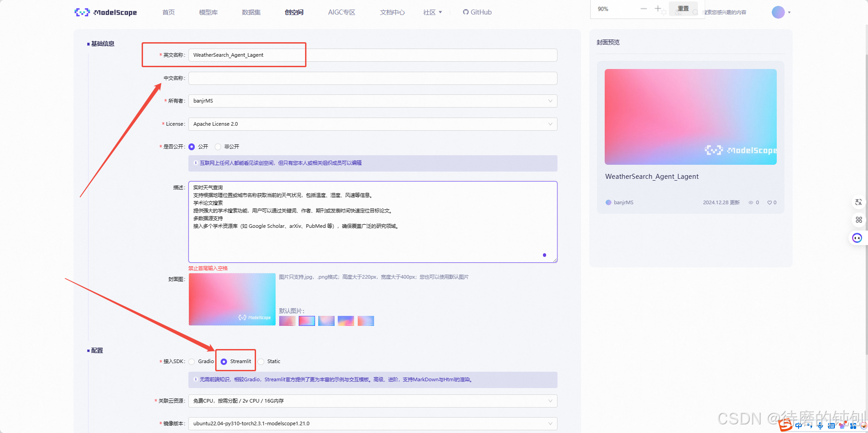The width and height of the screenshot is (868, 433).
Task: Click the banjrMS owner name in preview
Action: click(623, 202)
